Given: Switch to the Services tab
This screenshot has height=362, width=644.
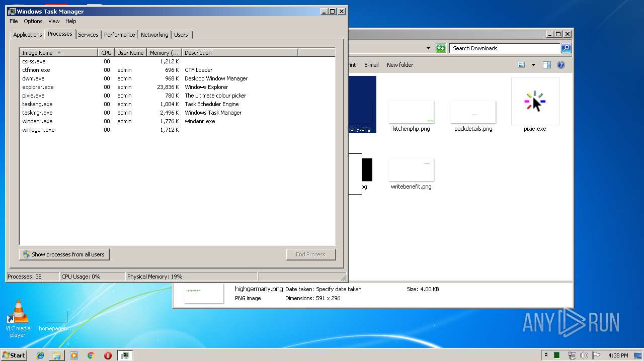Looking at the screenshot, I should coord(88,35).
